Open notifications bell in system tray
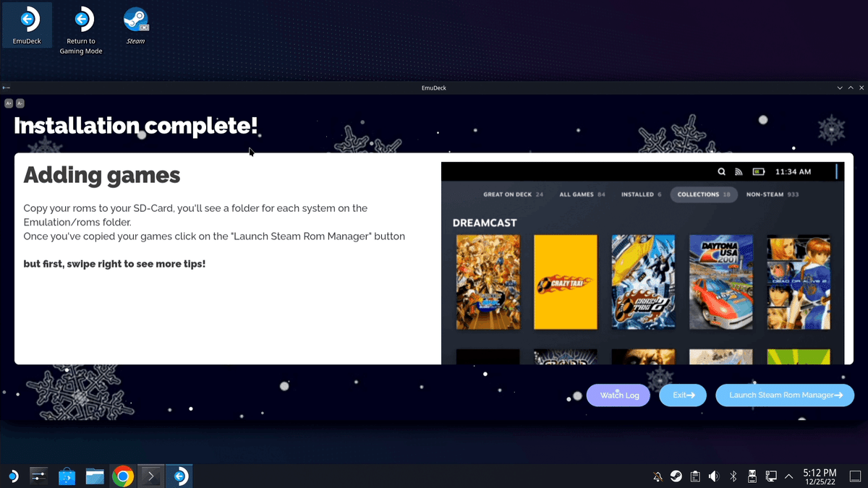 tap(658, 476)
